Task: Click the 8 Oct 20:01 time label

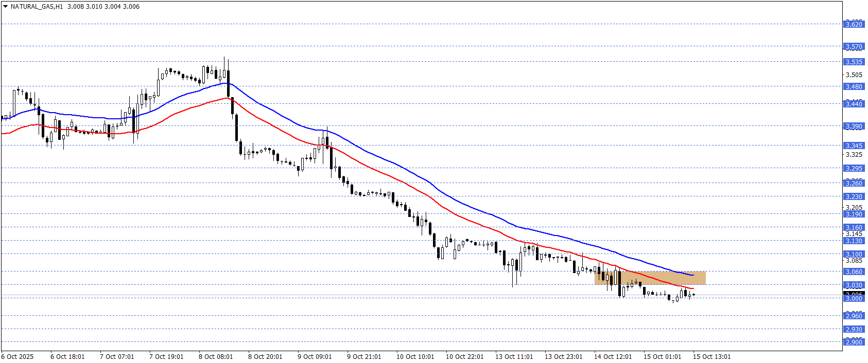Action: pos(265,357)
